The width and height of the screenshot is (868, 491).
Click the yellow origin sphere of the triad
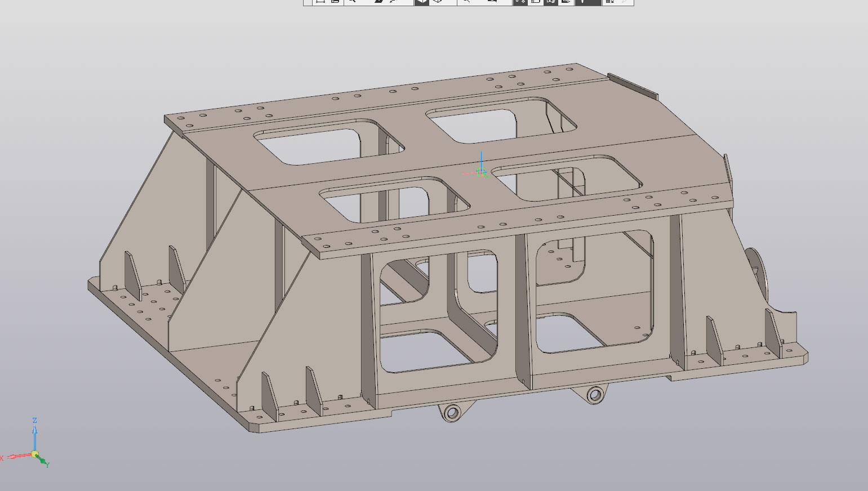[x=35, y=454]
